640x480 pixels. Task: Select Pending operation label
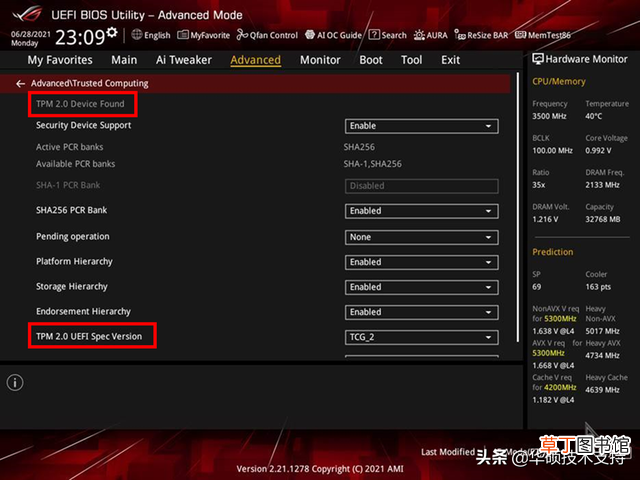tap(73, 237)
